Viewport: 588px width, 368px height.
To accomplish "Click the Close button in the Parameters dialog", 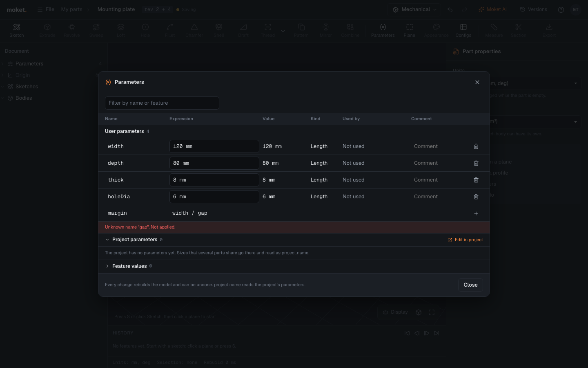I will (x=470, y=285).
